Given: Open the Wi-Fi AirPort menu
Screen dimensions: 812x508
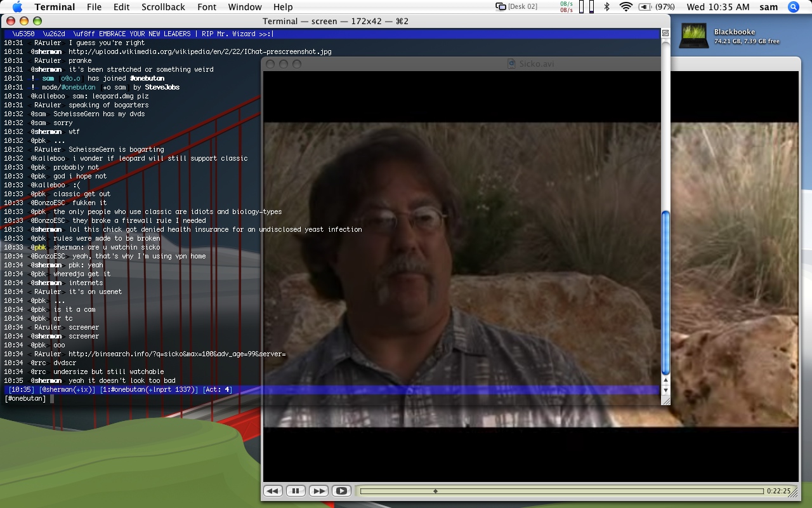Looking at the screenshot, I should click(626, 7).
